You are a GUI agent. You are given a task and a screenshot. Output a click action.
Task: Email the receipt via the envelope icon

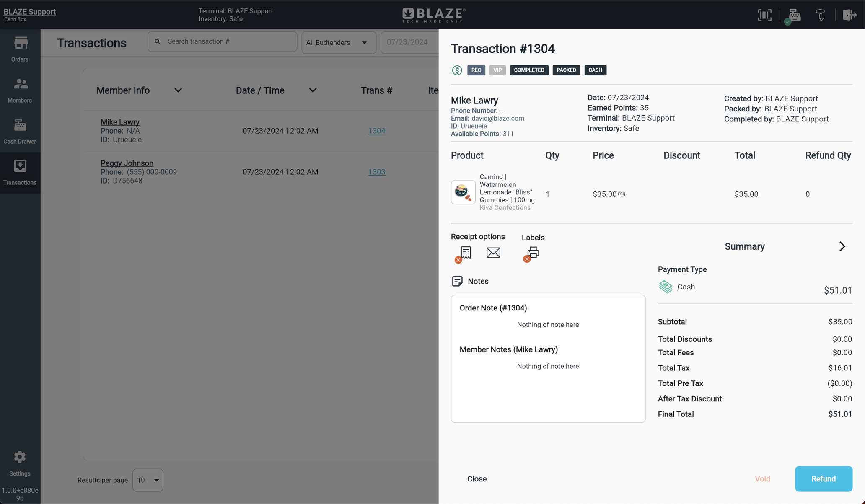(493, 252)
